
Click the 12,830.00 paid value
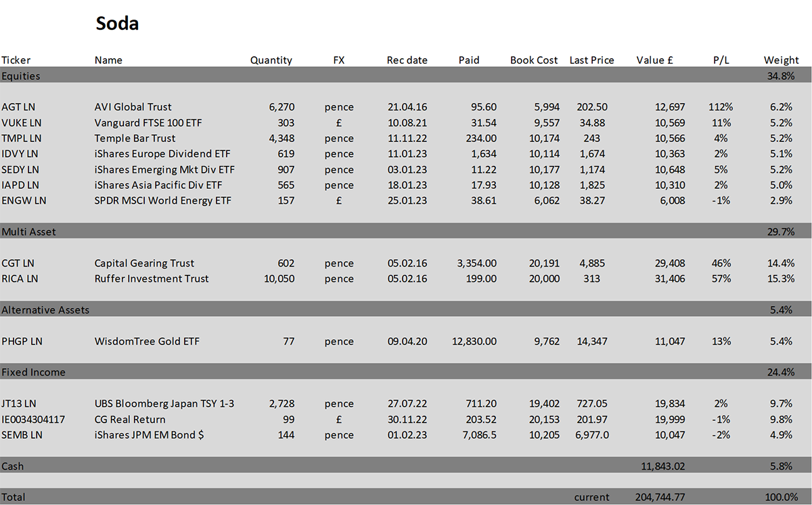pyautogui.click(x=474, y=341)
